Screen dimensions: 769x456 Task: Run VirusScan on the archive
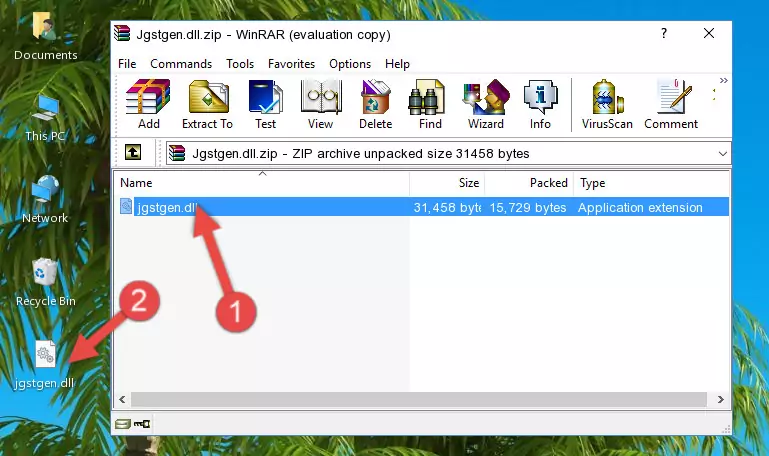[607, 104]
